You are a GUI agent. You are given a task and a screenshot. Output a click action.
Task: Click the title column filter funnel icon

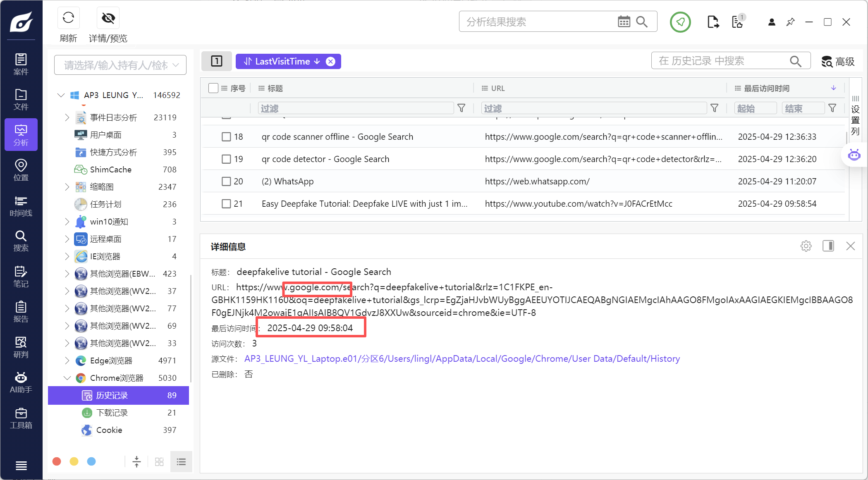click(461, 108)
